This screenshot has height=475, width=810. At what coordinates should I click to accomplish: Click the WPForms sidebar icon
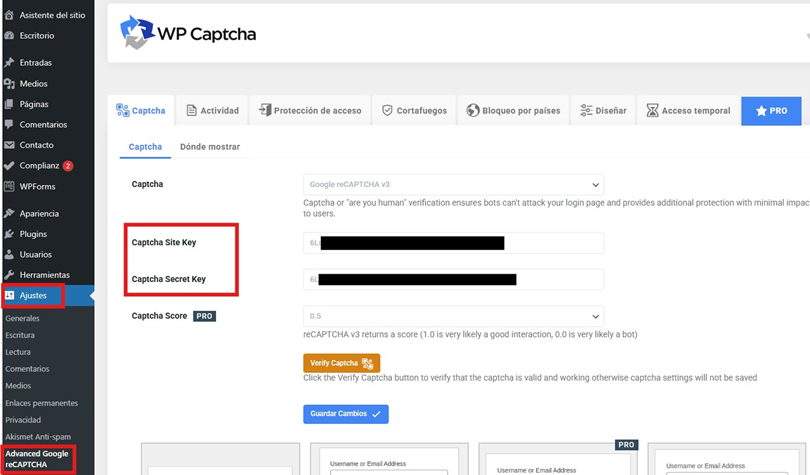(9, 186)
